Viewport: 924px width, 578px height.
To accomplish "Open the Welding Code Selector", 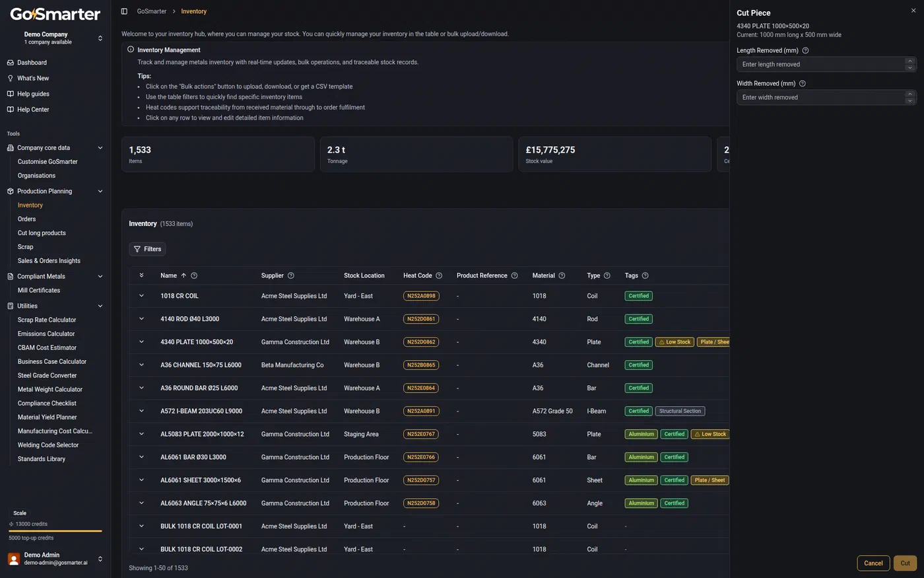I will [x=48, y=445].
